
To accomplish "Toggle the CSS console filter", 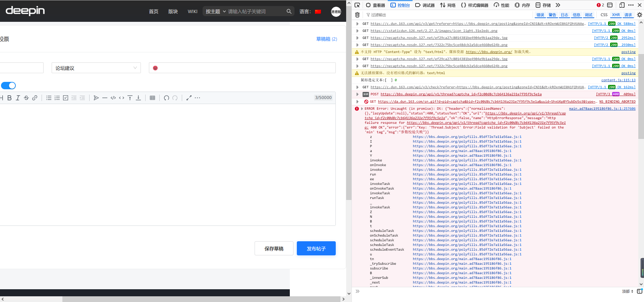I will point(604,15).
